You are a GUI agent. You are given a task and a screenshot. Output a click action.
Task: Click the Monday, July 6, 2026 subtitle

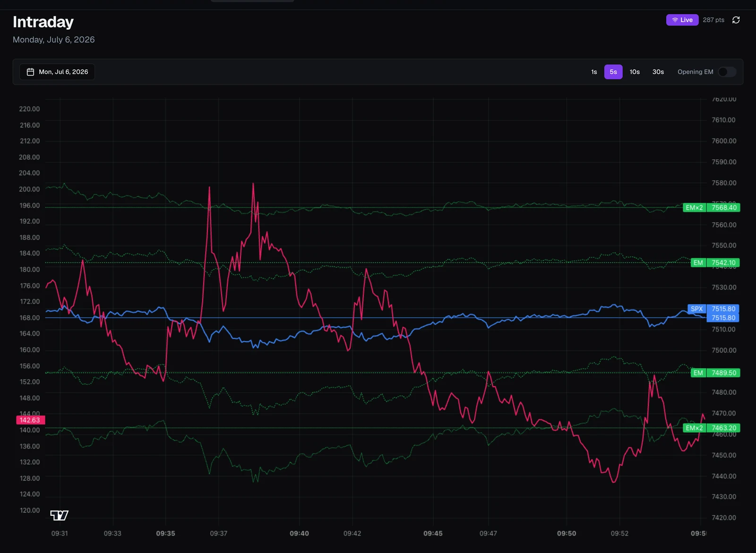click(54, 40)
